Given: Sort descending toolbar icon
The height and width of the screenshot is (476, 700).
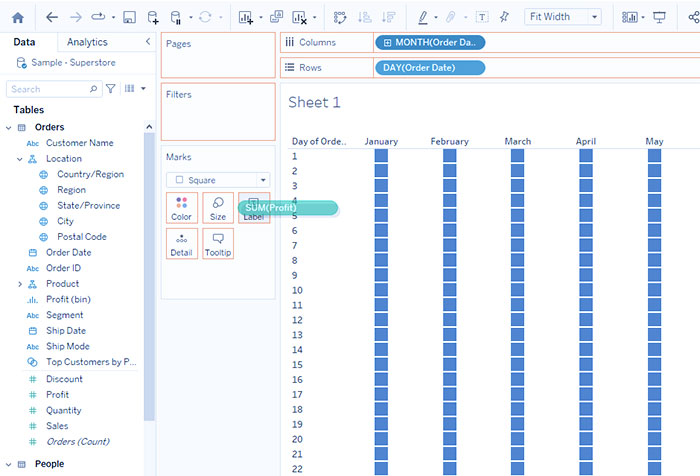Looking at the screenshot, I should (x=388, y=17).
